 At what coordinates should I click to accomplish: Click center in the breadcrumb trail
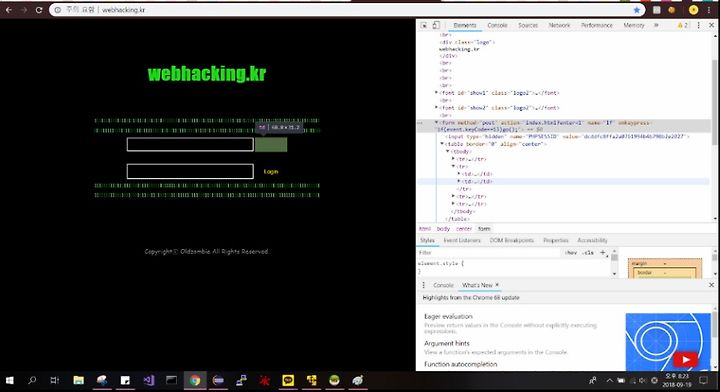coord(464,229)
